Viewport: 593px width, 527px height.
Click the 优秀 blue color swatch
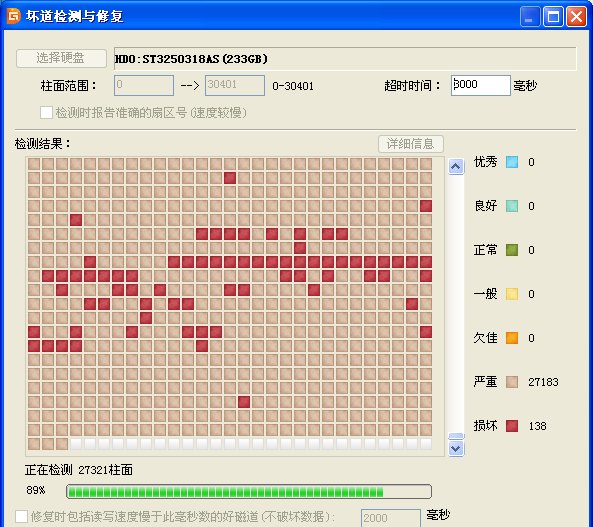(512, 162)
